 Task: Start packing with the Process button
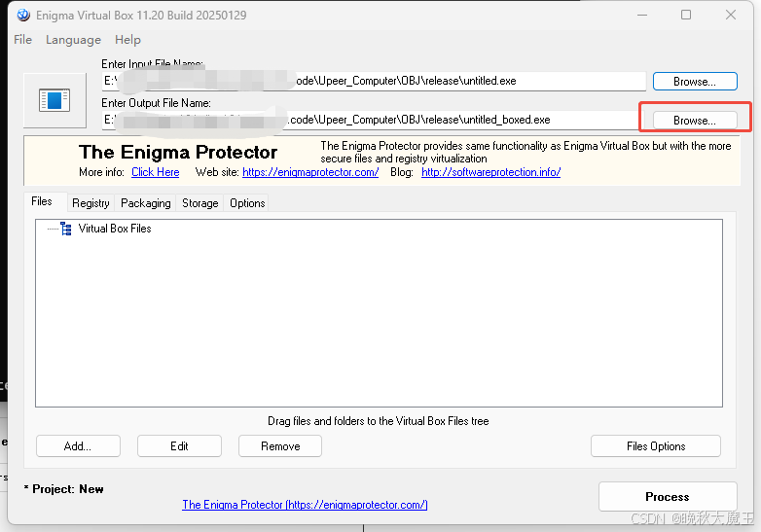click(x=668, y=497)
